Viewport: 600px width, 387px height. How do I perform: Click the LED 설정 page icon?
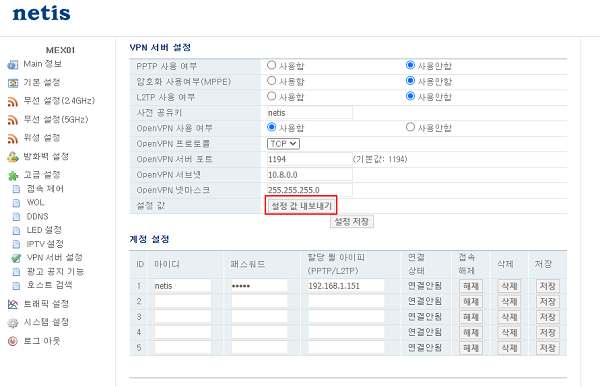[16, 230]
